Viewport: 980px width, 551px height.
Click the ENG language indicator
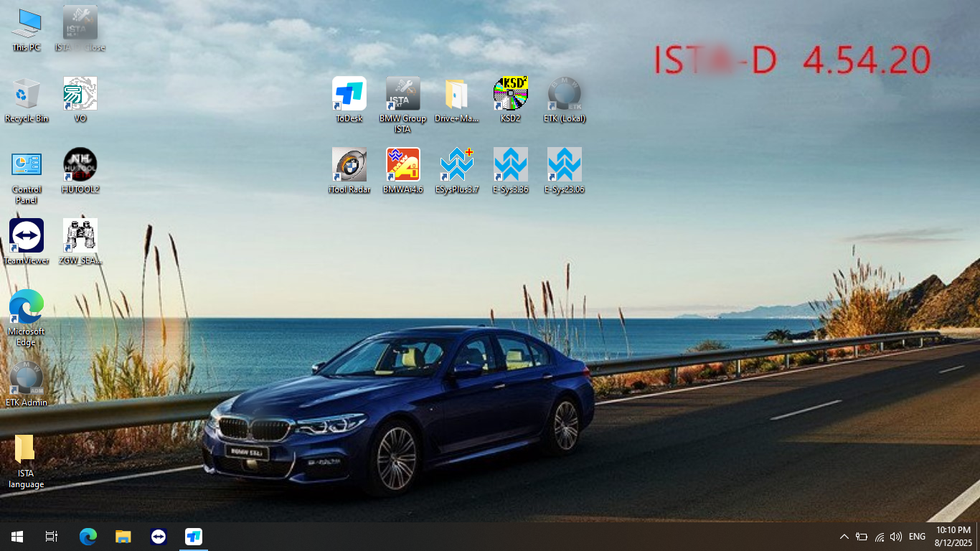pyautogui.click(x=917, y=537)
